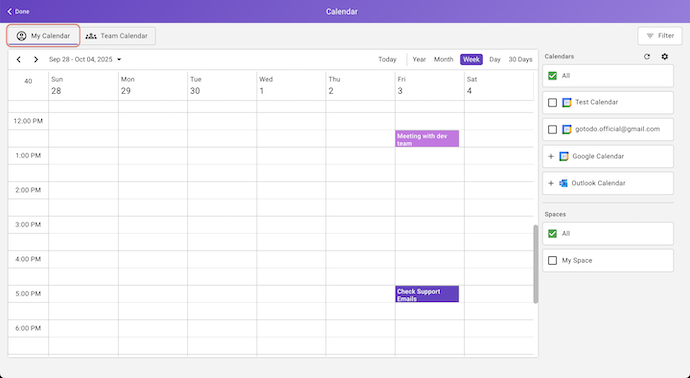Switch to the Team Calendar tab
Image resolution: width=690 pixels, height=378 pixels.
118,36
